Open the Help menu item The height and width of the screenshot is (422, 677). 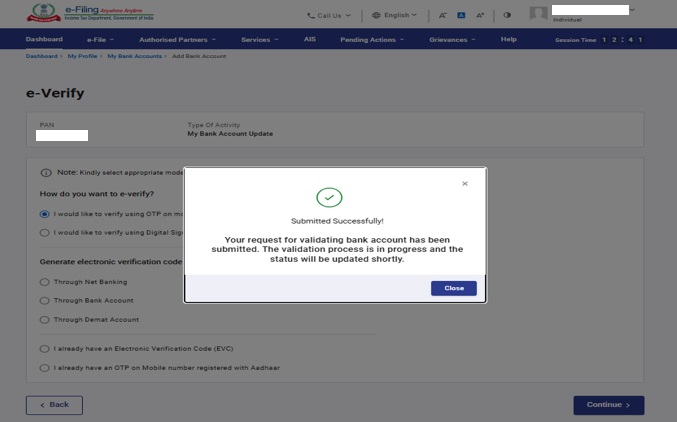pyautogui.click(x=508, y=39)
